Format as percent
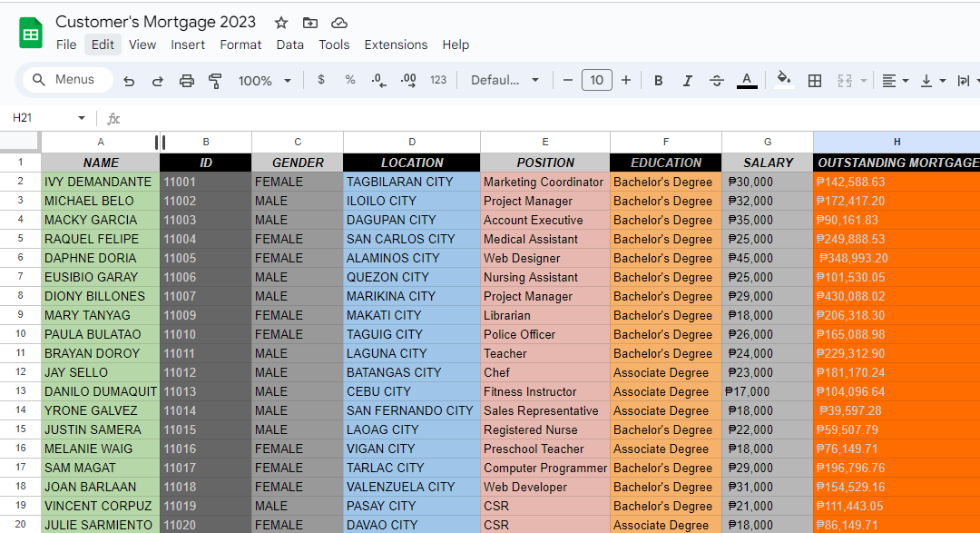This screenshot has width=980, height=533. click(x=350, y=79)
